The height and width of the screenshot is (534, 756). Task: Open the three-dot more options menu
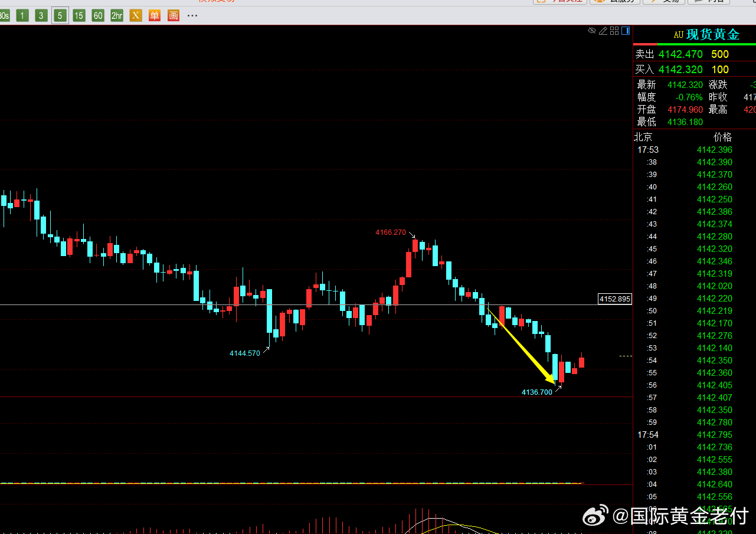[x=192, y=15]
